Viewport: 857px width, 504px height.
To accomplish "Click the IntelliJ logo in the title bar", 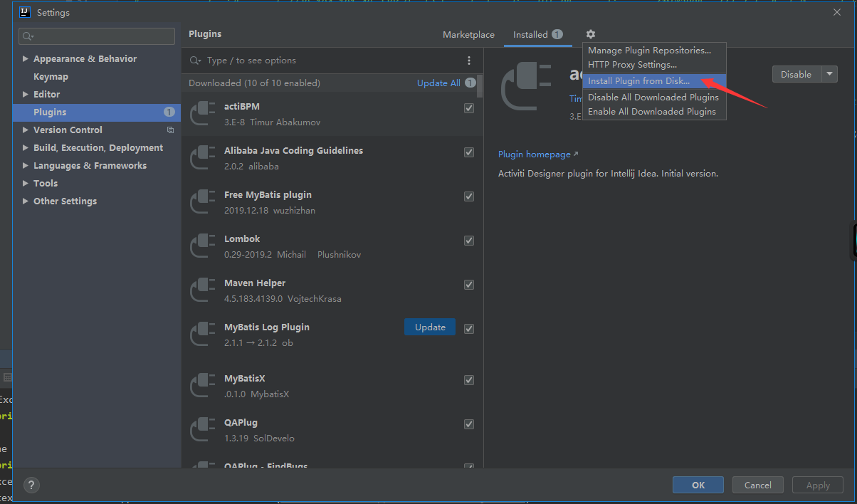I will 24,12.
